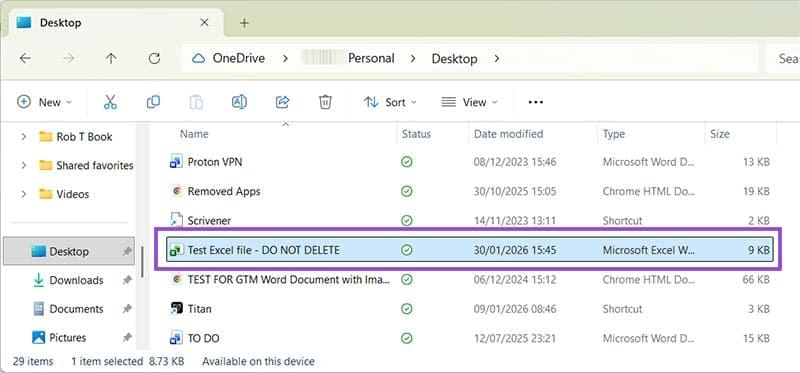Click the sync status checkmark for Proton VPN
This screenshot has height=373, width=800.
(407, 162)
